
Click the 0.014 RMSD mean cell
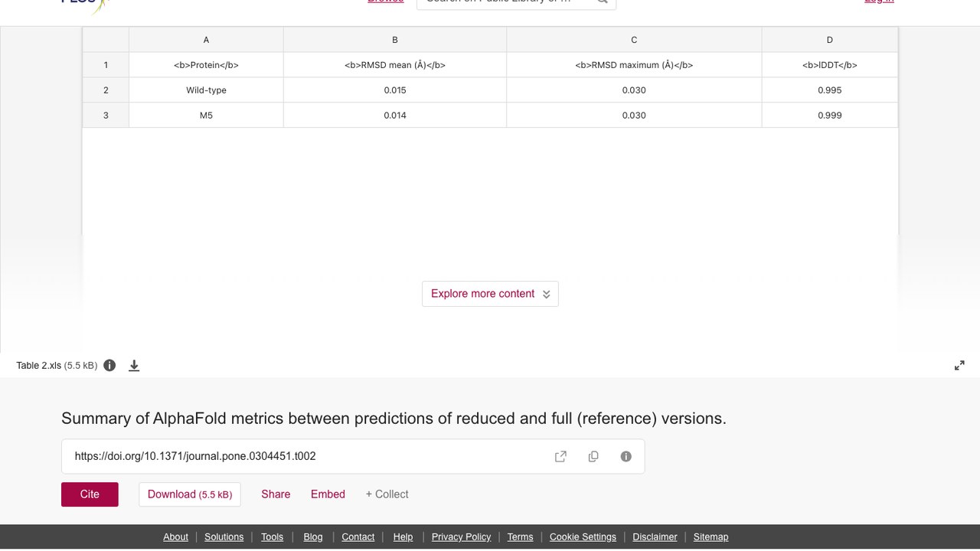pos(395,116)
